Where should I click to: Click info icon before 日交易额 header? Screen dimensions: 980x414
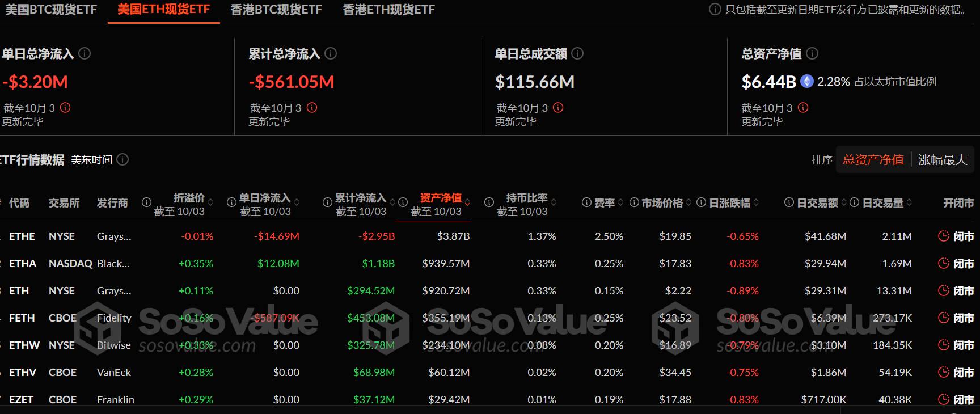coord(789,202)
